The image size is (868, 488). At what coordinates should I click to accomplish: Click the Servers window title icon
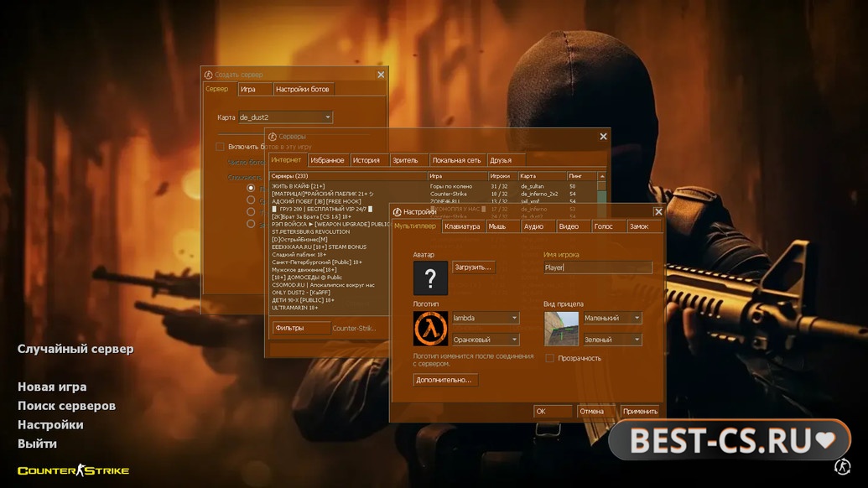(273, 136)
